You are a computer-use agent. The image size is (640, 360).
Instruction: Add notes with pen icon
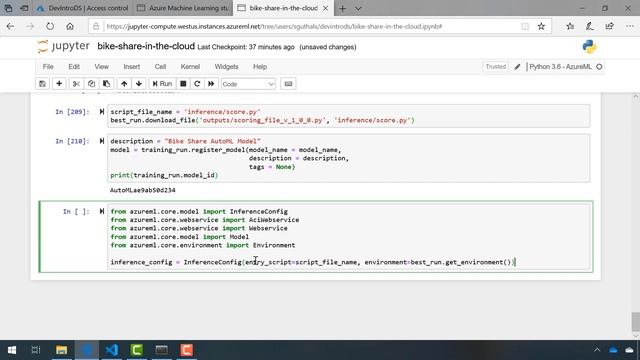pos(590,27)
